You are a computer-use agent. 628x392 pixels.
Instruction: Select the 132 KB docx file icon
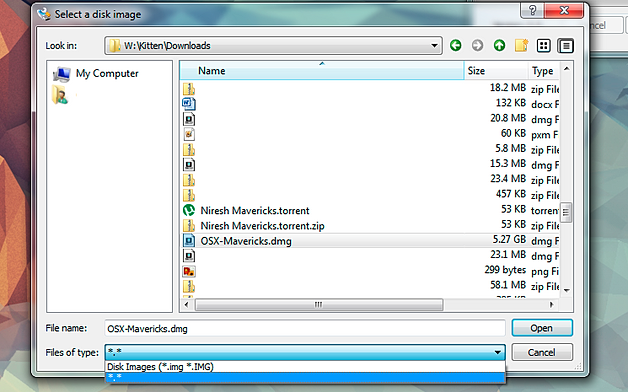pyautogui.click(x=189, y=104)
